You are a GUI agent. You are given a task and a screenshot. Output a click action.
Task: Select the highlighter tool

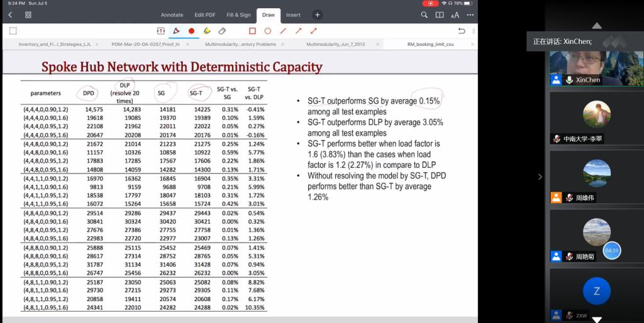click(207, 31)
